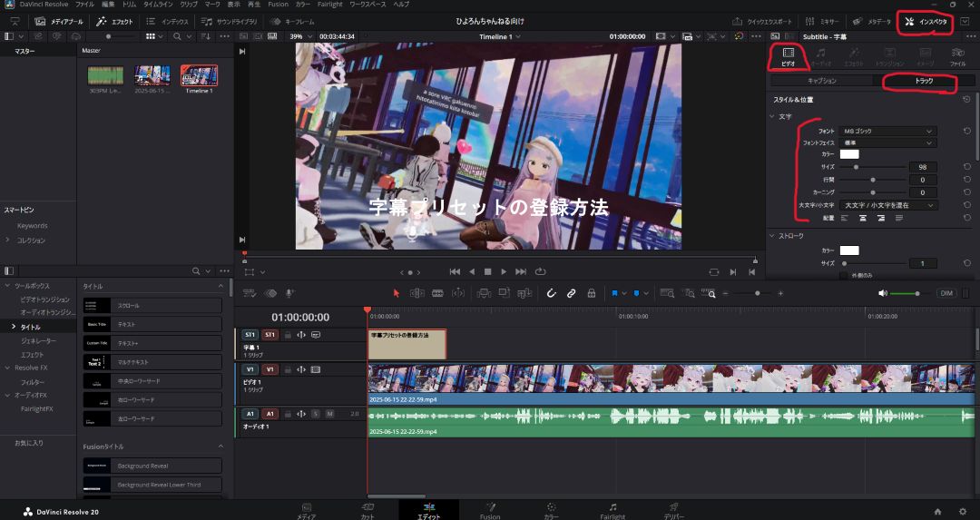Open the 大文字/小文字 case dropdown
Screen dimensions: 980x520
pyautogui.click(x=887, y=205)
